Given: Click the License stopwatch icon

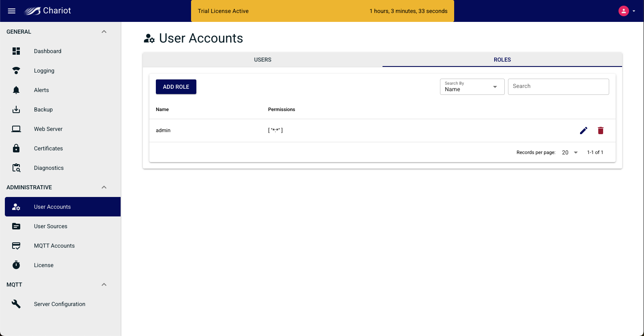Looking at the screenshot, I should click(x=16, y=265).
